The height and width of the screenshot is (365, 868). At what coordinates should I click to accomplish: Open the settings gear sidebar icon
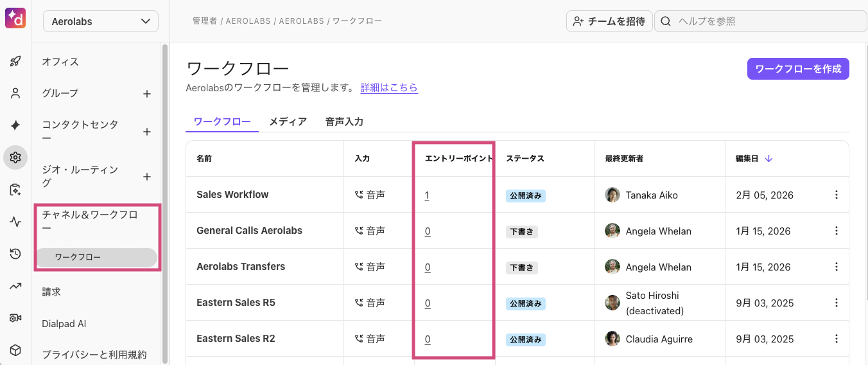pos(15,157)
